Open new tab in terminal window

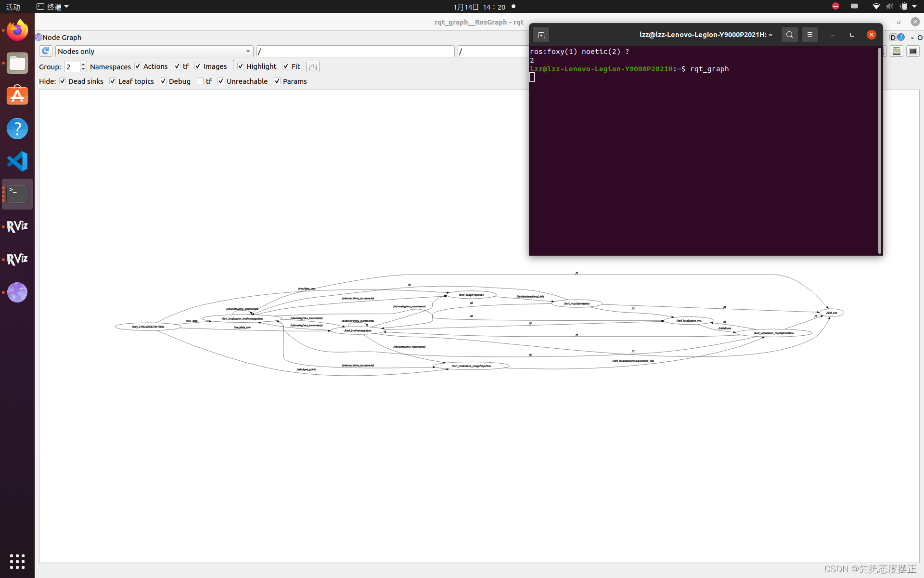click(x=541, y=35)
